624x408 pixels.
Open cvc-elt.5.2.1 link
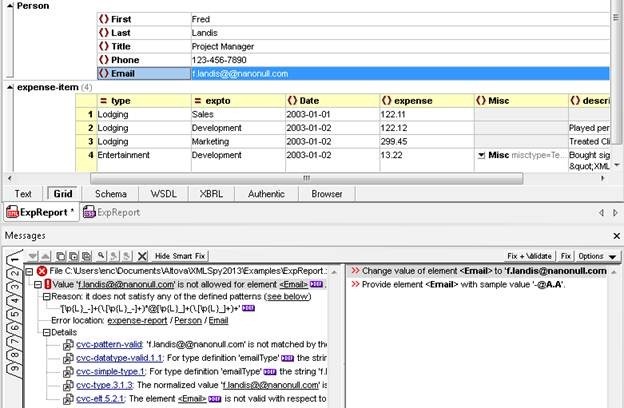(x=100, y=398)
